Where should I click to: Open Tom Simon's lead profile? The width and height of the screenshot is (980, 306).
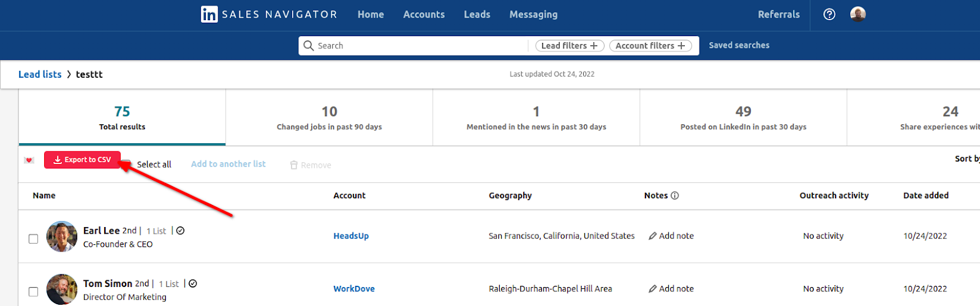(x=108, y=283)
